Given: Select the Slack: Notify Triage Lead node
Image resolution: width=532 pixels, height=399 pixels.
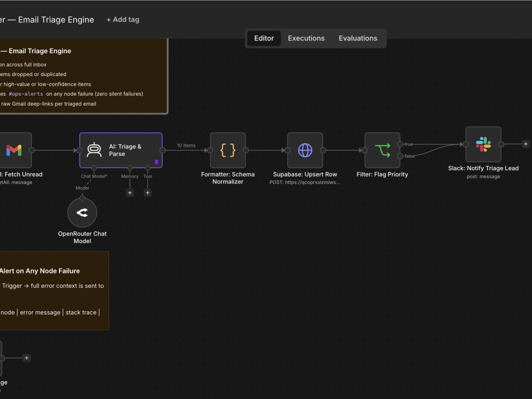Looking at the screenshot, I should [x=483, y=144].
